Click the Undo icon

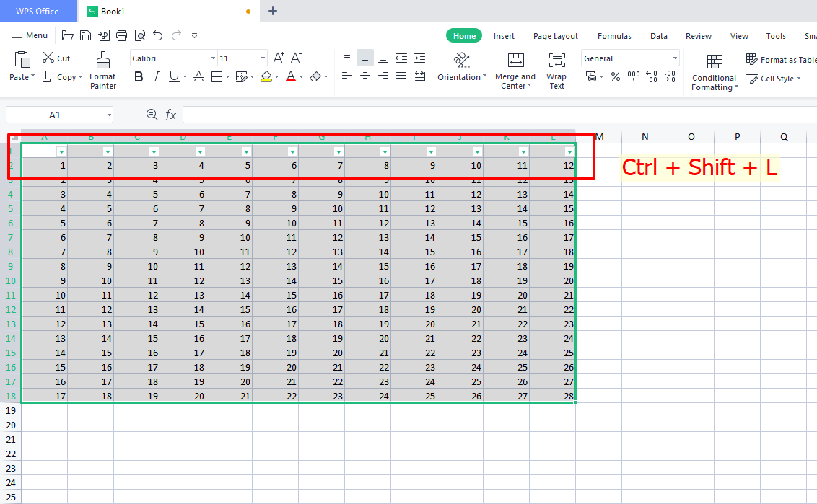[x=157, y=35]
